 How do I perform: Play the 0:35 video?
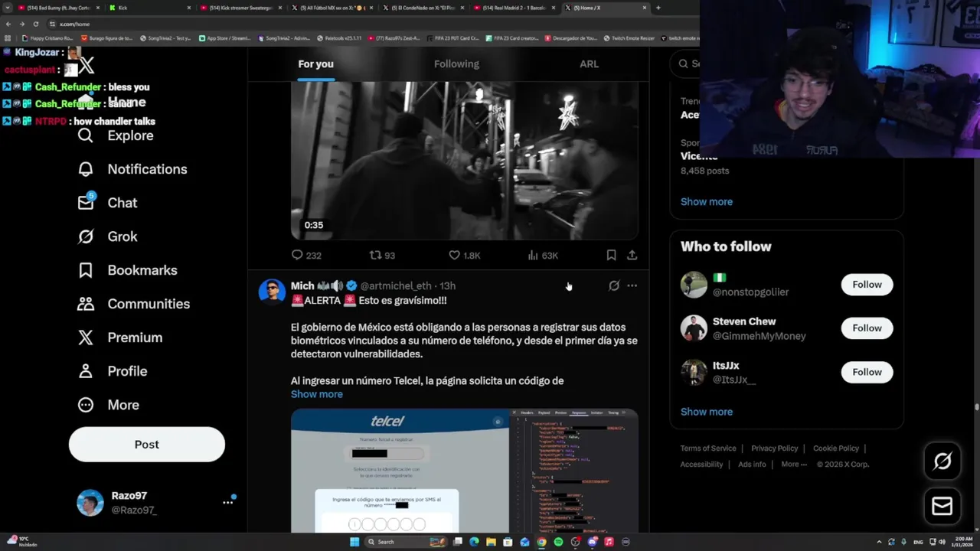click(464, 161)
